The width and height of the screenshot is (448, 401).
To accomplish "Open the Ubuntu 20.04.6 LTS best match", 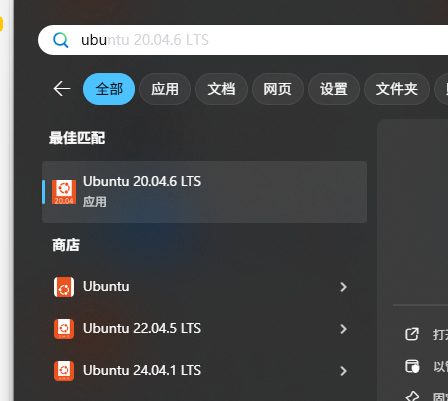I will pos(204,192).
